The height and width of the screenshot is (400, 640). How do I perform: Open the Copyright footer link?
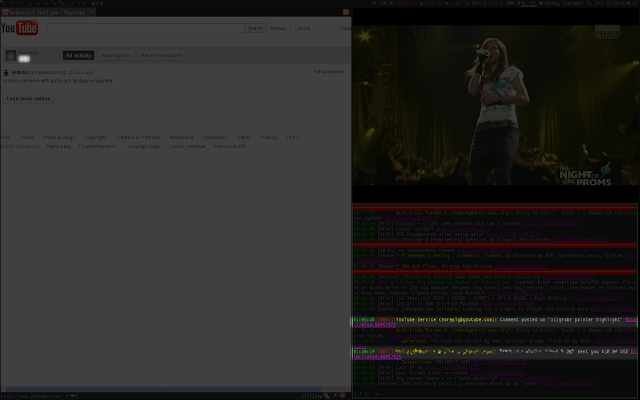coord(95,138)
